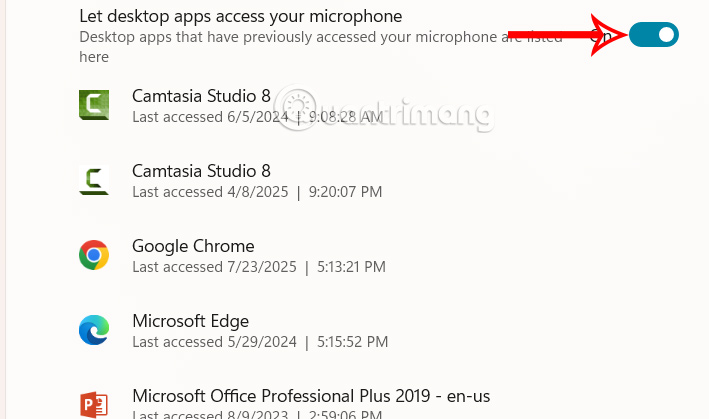Click the "On" state label beside toggle
The image size is (709, 419).
point(602,36)
